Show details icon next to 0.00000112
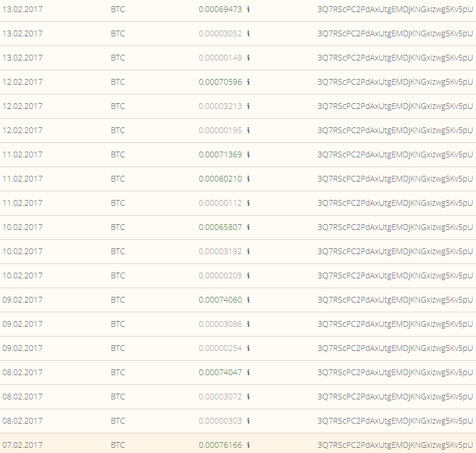The image size is (476, 453). click(x=248, y=203)
